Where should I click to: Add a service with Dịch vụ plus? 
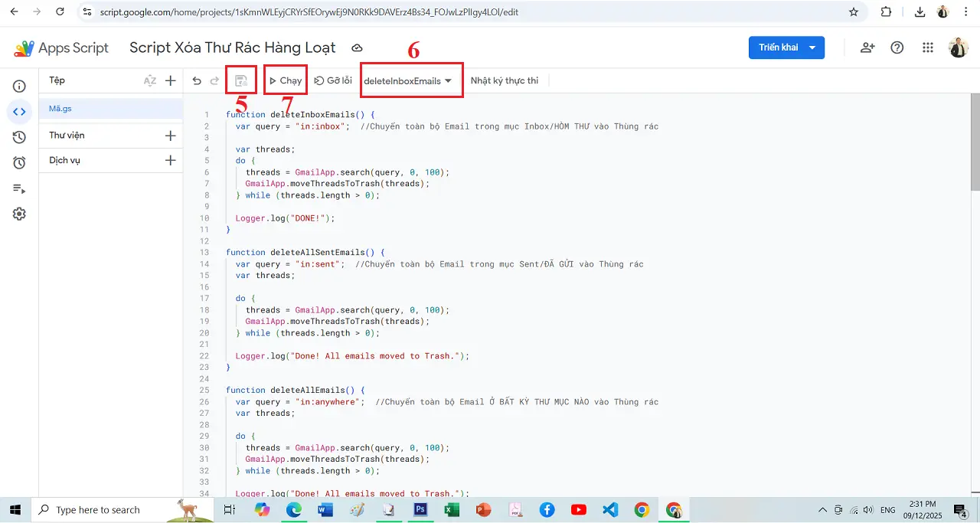click(171, 161)
